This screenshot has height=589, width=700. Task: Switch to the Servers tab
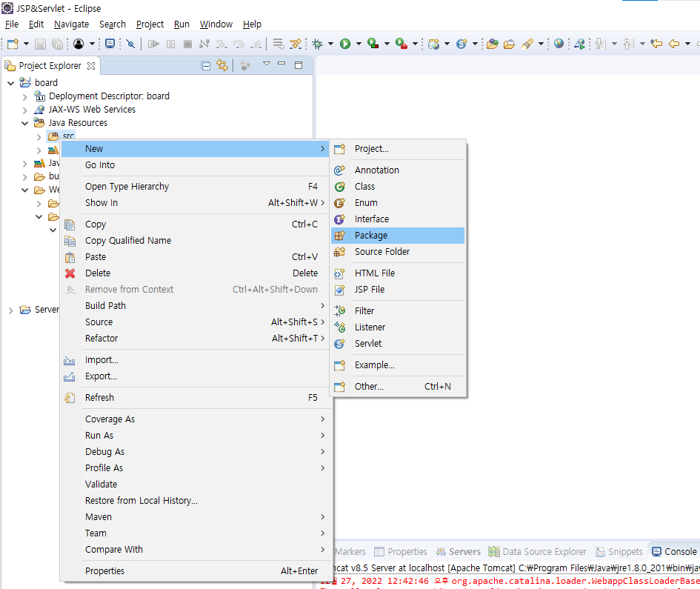pos(459,551)
